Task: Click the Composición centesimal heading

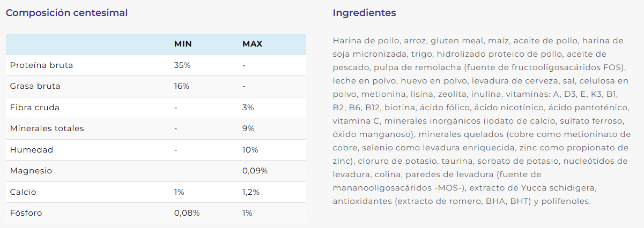Action: 66,13
